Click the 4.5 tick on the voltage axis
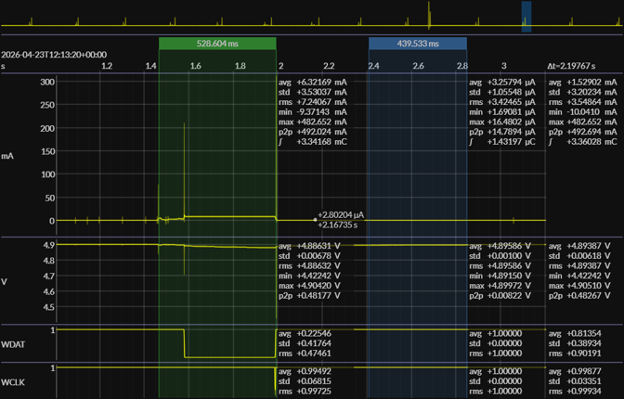 49,307
